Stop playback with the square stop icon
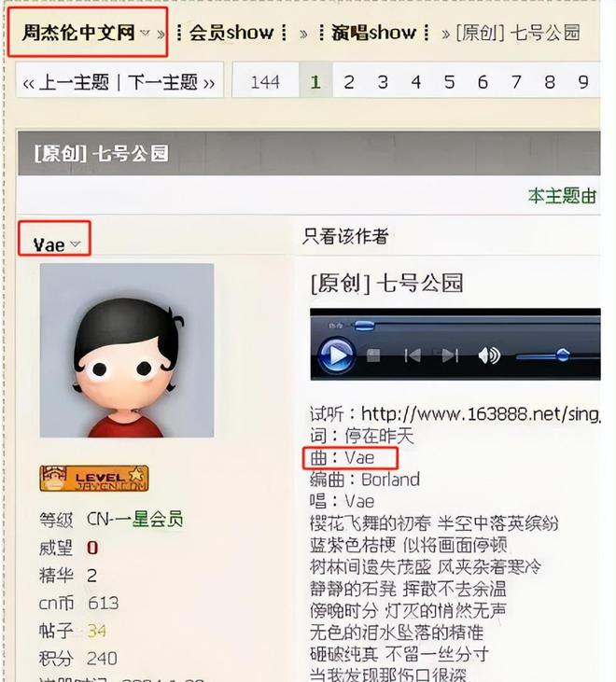This screenshot has height=682, width=616. [x=373, y=355]
